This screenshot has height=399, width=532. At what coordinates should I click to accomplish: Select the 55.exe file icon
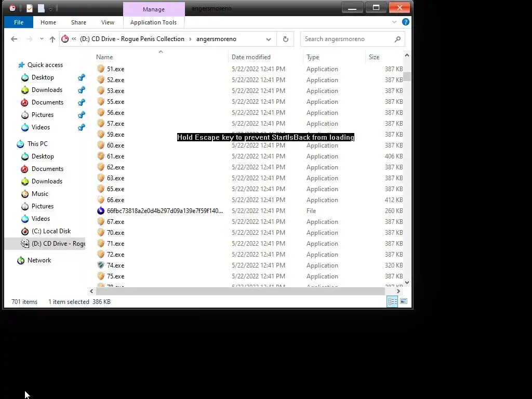tap(101, 101)
